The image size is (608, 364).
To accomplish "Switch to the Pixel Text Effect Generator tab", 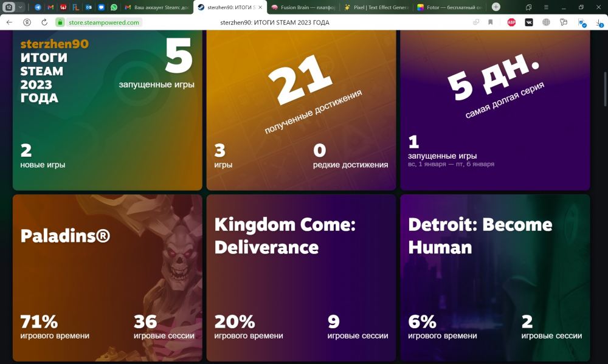I will [x=376, y=7].
